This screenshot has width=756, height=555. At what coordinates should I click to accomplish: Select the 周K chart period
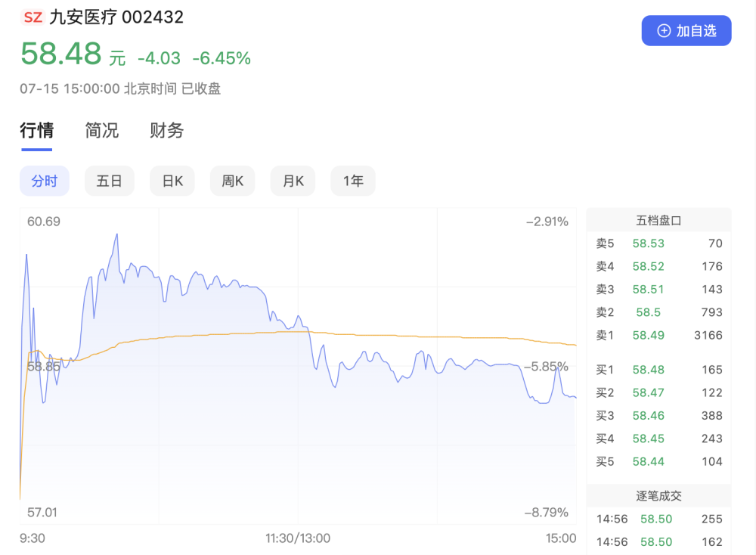232,181
